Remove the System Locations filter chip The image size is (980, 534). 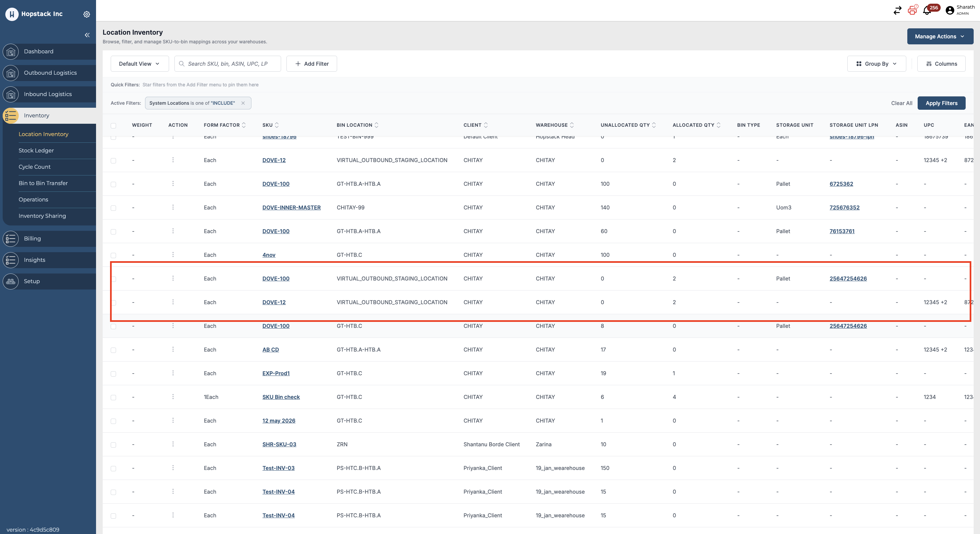243,103
